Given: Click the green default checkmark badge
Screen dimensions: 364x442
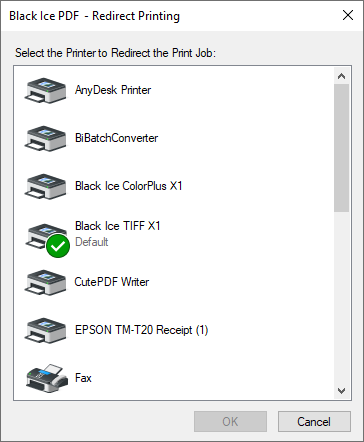Looking at the screenshot, I should [58, 246].
